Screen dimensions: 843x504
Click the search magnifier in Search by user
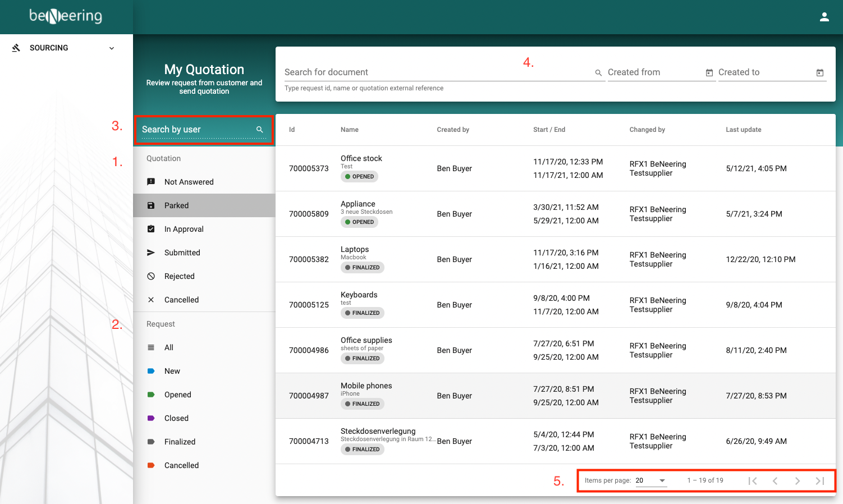click(259, 130)
